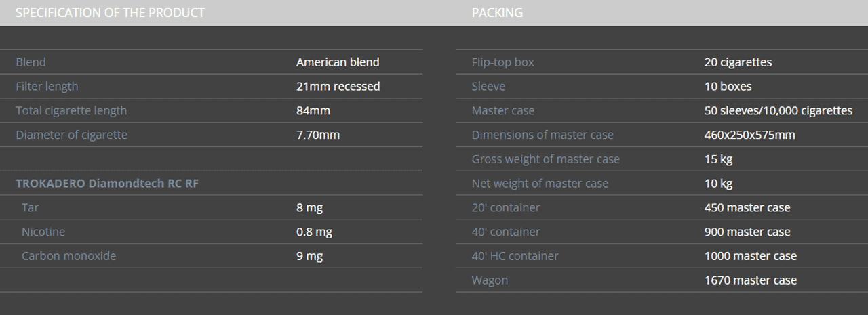Image resolution: width=868 pixels, height=315 pixels.
Task: Select the 7.70mm diameter value
Action: pyautogui.click(x=318, y=135)
